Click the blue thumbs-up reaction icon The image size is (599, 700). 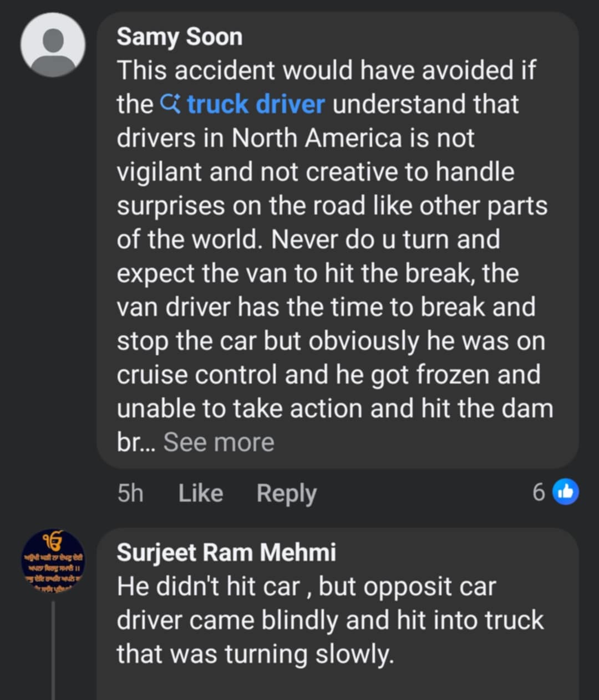(x=566, y=492)
